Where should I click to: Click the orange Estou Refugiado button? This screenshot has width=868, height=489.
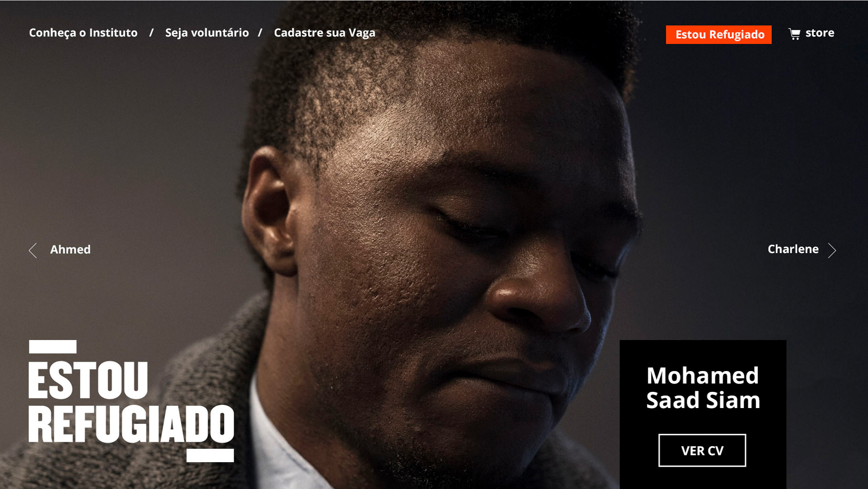click(x=719, y=35)
